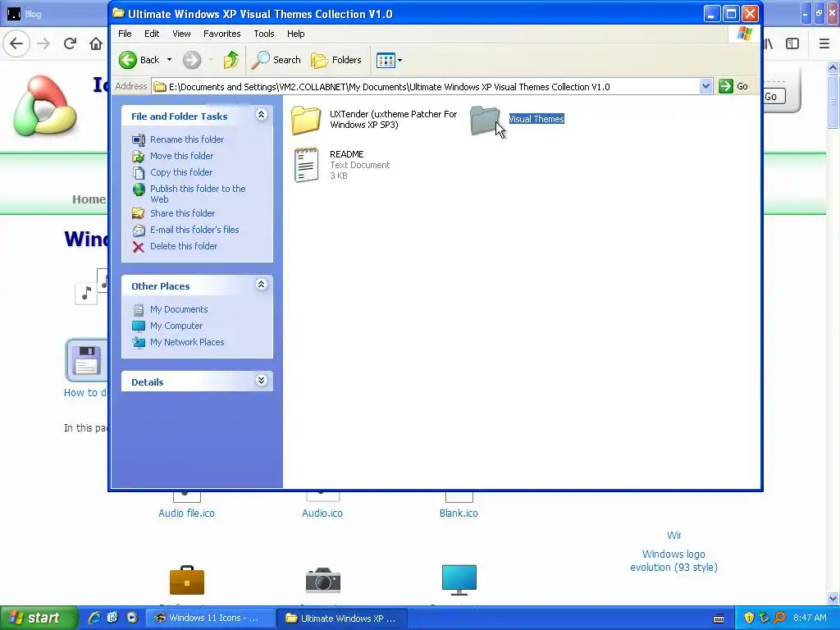
Task: Open Audio file.ico link in browser page
Action: (186, 514)
